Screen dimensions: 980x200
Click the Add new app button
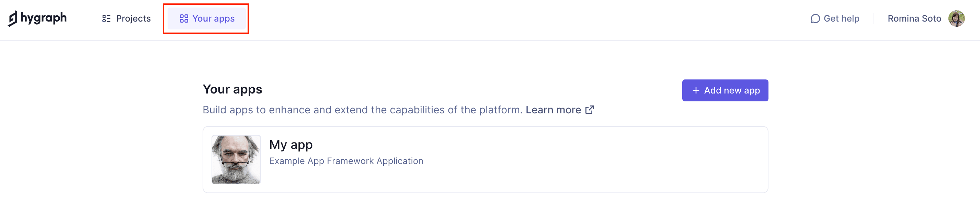725,90
